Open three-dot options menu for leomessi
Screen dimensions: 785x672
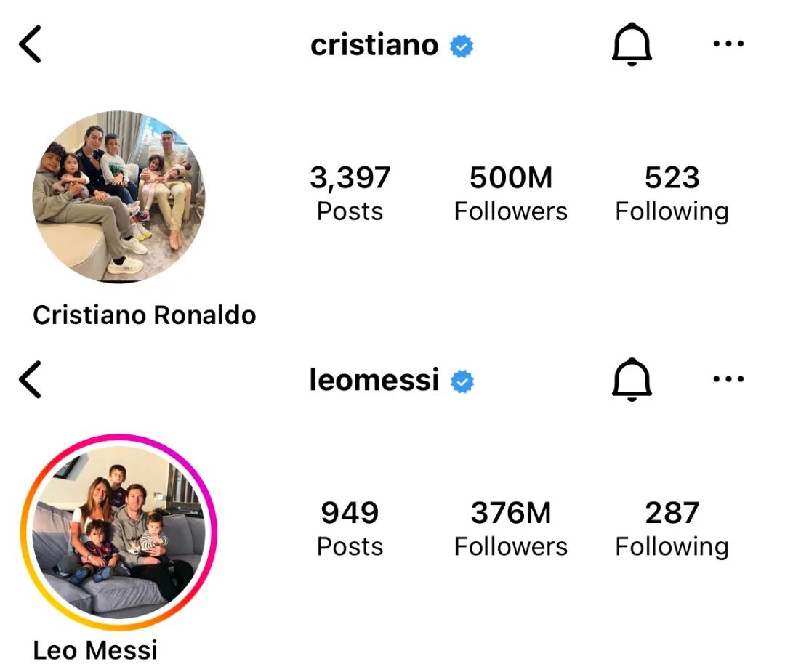click(728, 379)
